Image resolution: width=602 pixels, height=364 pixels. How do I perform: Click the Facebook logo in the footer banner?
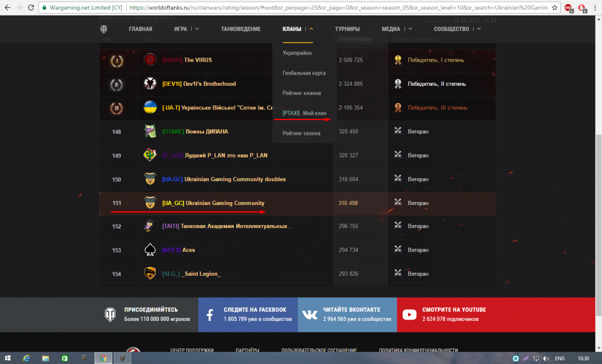pos(211,315)
